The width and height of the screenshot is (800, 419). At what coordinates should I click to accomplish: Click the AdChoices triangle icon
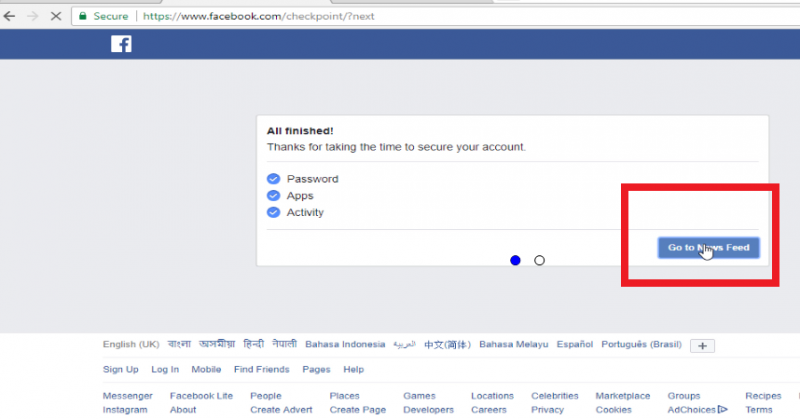pos(722,409)
